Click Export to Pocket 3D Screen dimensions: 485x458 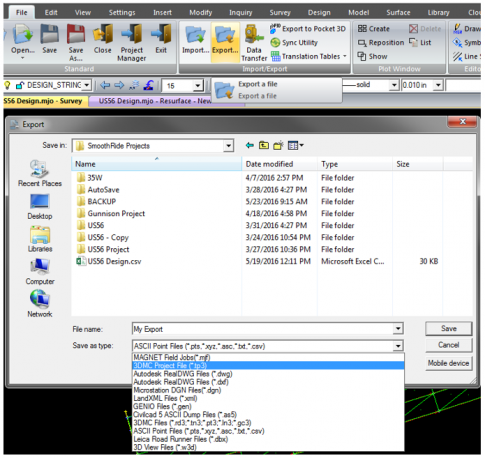click(x=308, y=29)
